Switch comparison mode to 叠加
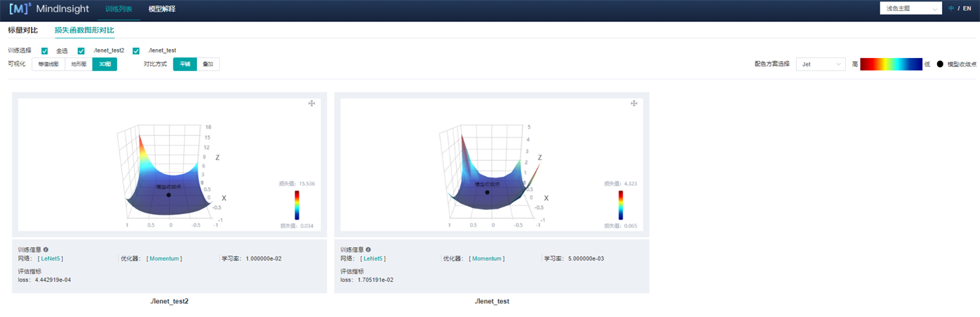980x317 pixels. click(x=208, y=64)
